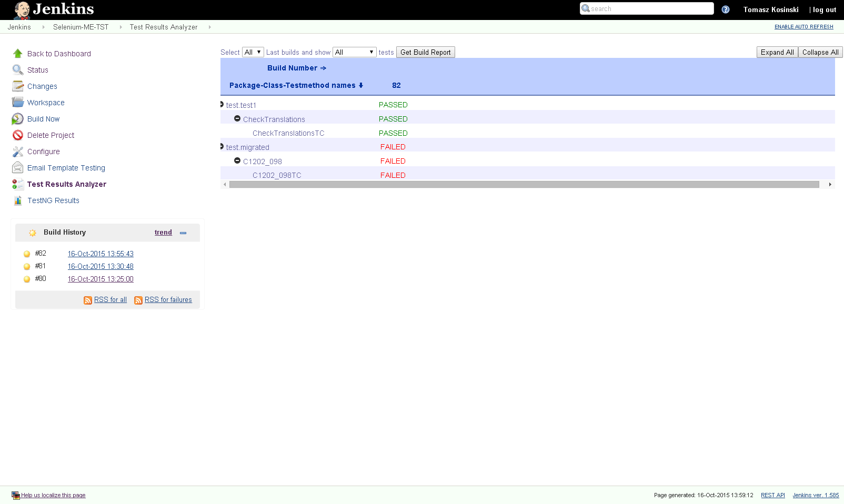The image size is (844, 504).
Task: Open the Email Template Testing menu item
Action: click(x=66, y=168)
